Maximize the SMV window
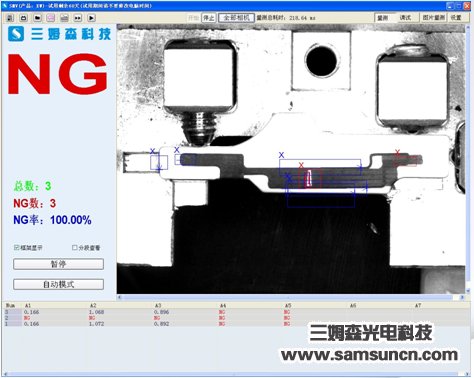The height and width of the screenshot is (378, 474). point(458,6)
